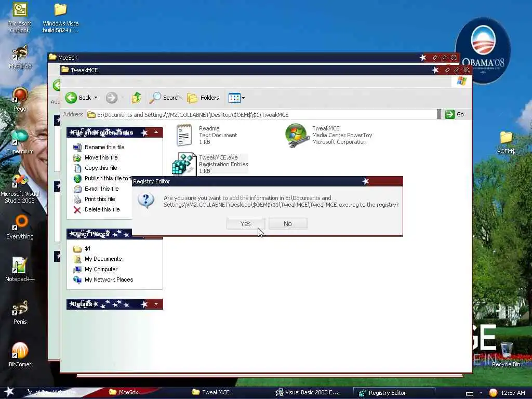The image size is (532, 399).
Task: Click the Forward navigation arrow
Action: (x=111, y=98)
